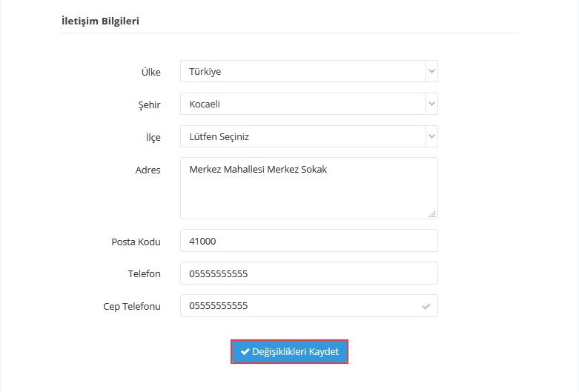
Task: Click the Adres field label
Action: coord(148,170)
